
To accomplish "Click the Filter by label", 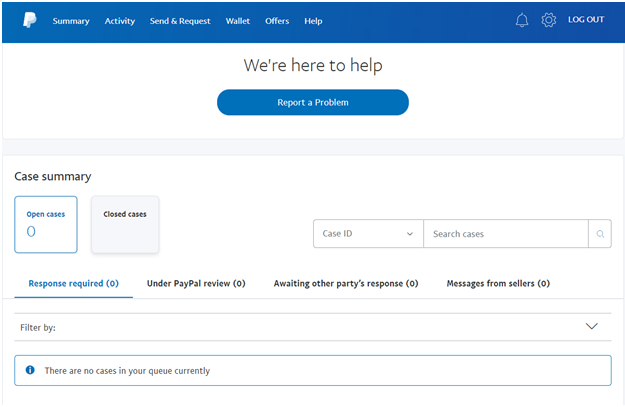I will click(38, 328).
